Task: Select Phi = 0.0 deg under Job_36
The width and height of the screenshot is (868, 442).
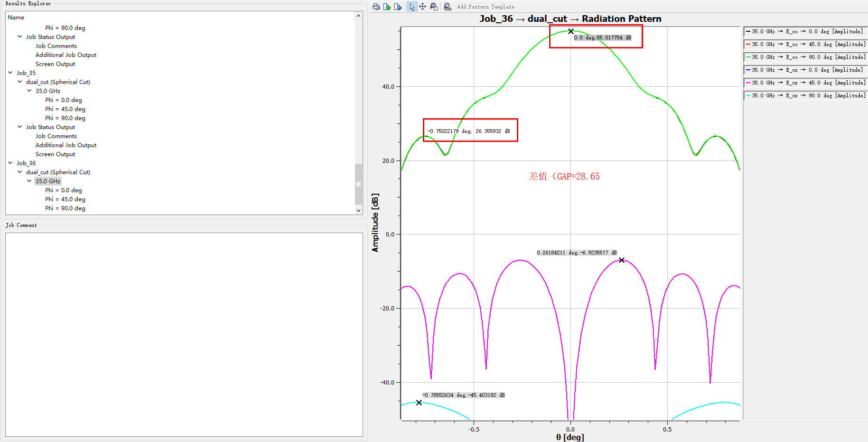Action: click(64, 190)
